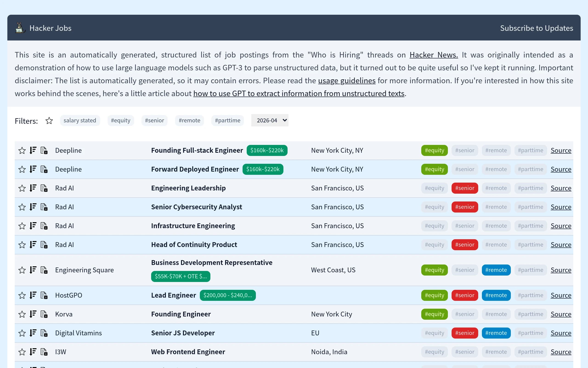Viewport: 588px width, 368px height.
Task: Click #remote tag on Business Development Representative row
Action: tap(496, 270)
